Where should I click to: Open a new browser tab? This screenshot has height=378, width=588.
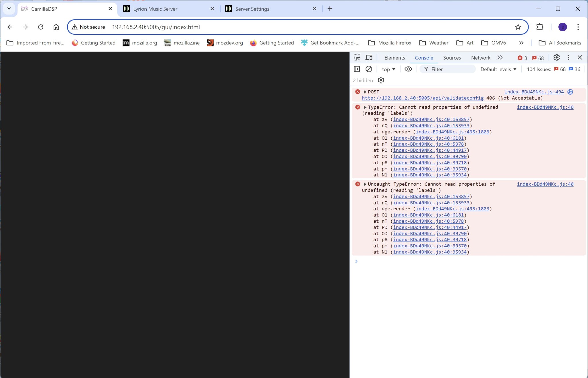pyautogui.click(x=330, y=9)
